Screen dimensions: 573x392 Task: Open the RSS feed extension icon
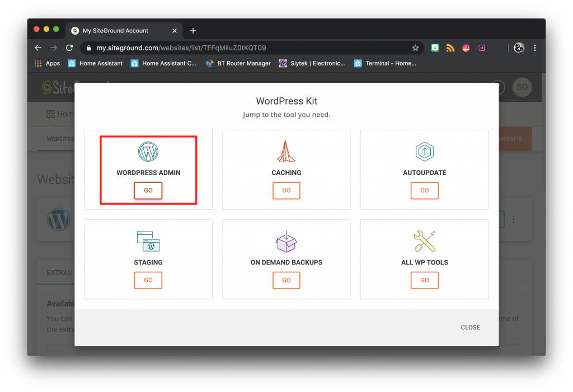click(450, 48)
